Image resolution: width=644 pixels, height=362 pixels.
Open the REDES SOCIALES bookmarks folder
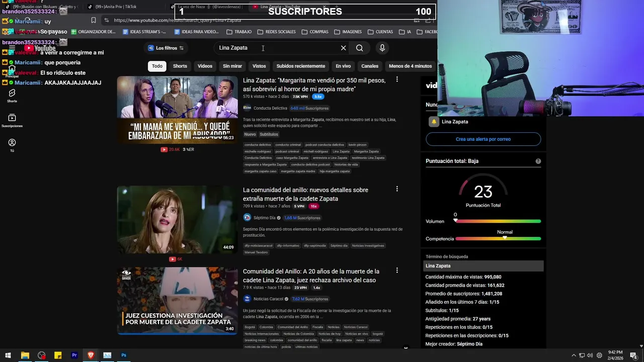click(x=276, y=32)
